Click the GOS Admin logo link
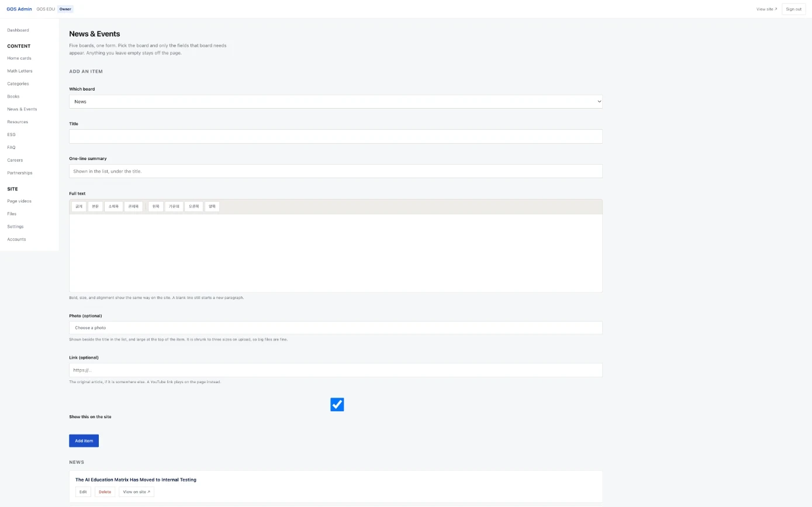812x507 pixels. click(19, 9)
